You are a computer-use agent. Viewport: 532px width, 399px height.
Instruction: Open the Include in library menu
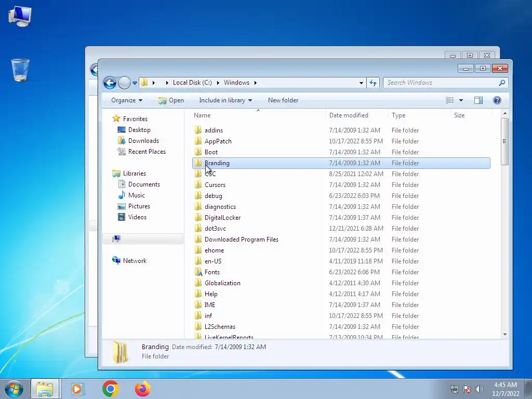(x=225, y=100)
